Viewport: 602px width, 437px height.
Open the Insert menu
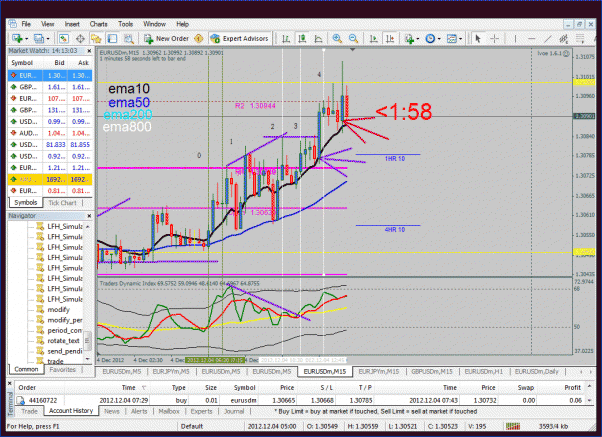tap(72, 24)
